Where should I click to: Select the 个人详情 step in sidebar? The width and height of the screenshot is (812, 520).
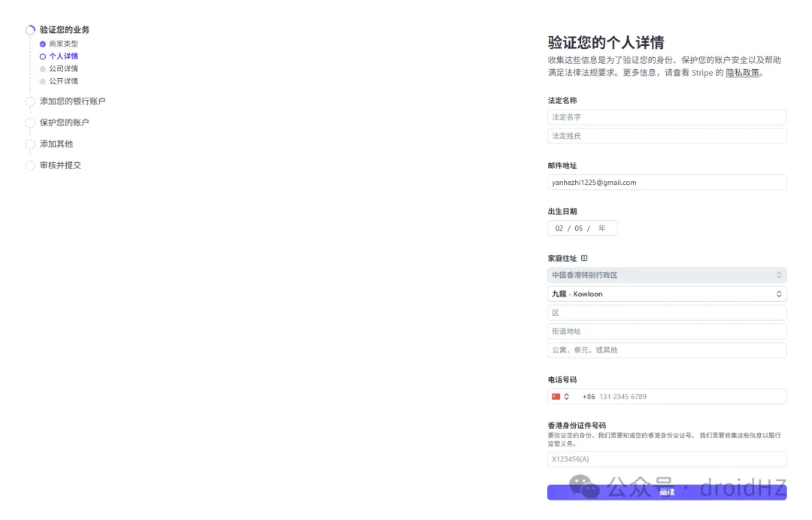coord(63,56)
